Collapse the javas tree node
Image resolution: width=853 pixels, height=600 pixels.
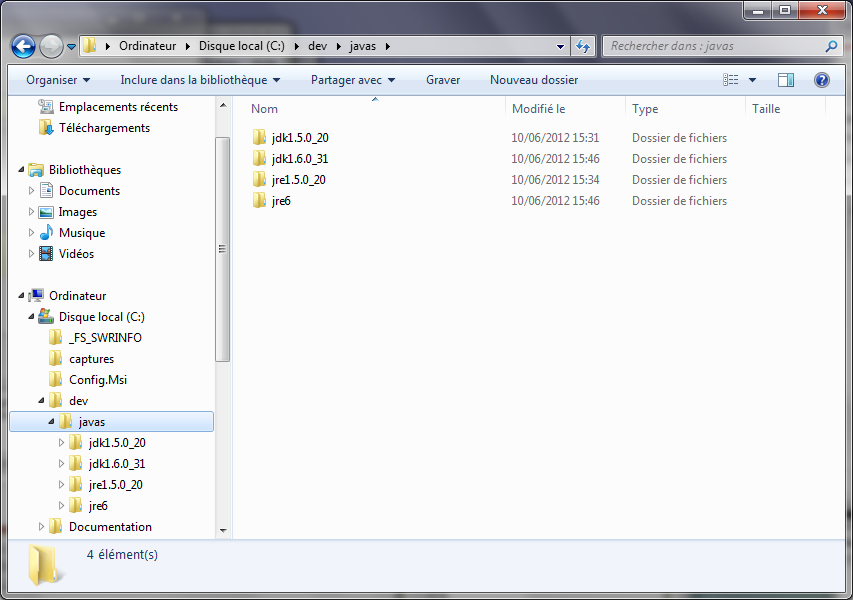pyautogui.click(x=52, y=422)
